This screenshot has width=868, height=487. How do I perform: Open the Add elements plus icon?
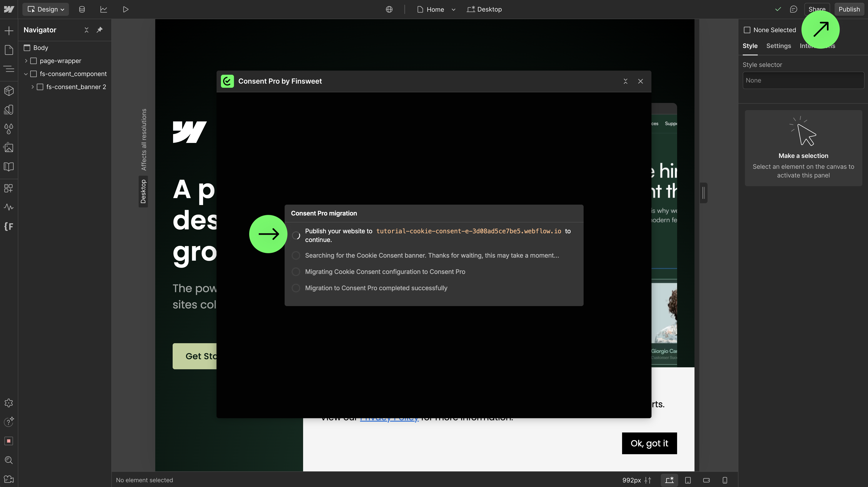[9, 31]
